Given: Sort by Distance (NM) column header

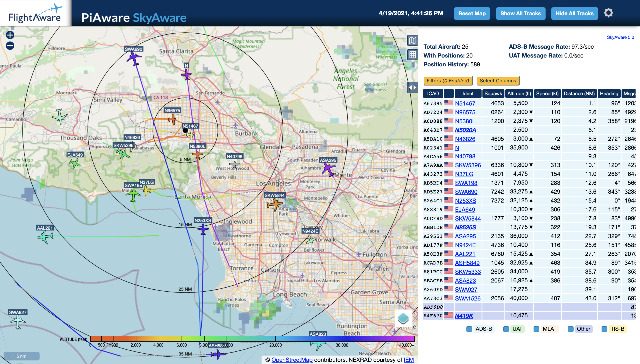Looking at the screenshot, I should [579, 93].
